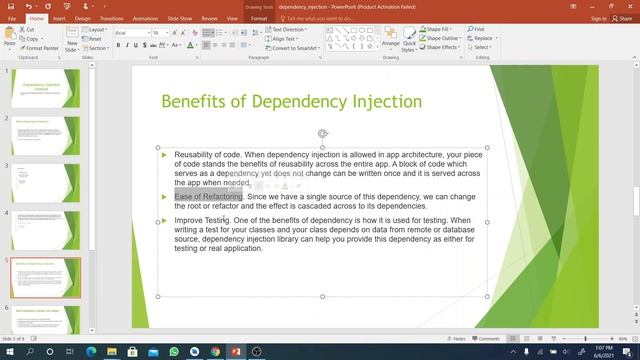Select slide 1 thumbnail

tap(45, 88)
